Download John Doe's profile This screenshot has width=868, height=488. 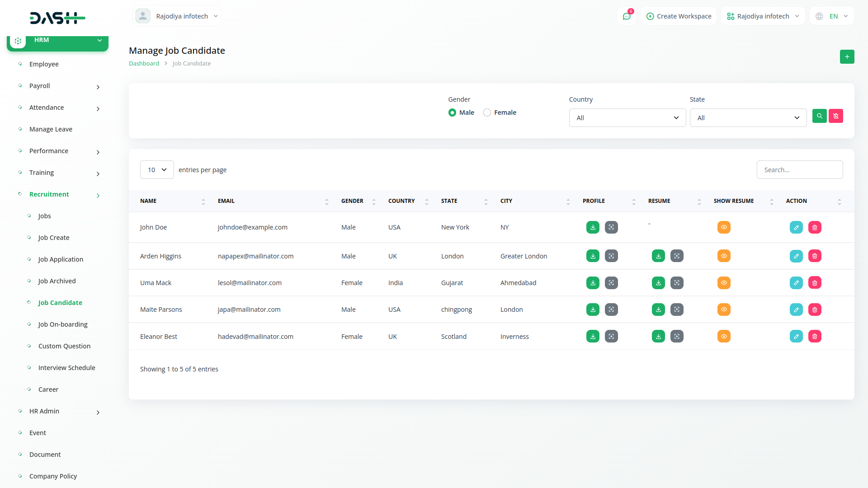coord(593,227)
